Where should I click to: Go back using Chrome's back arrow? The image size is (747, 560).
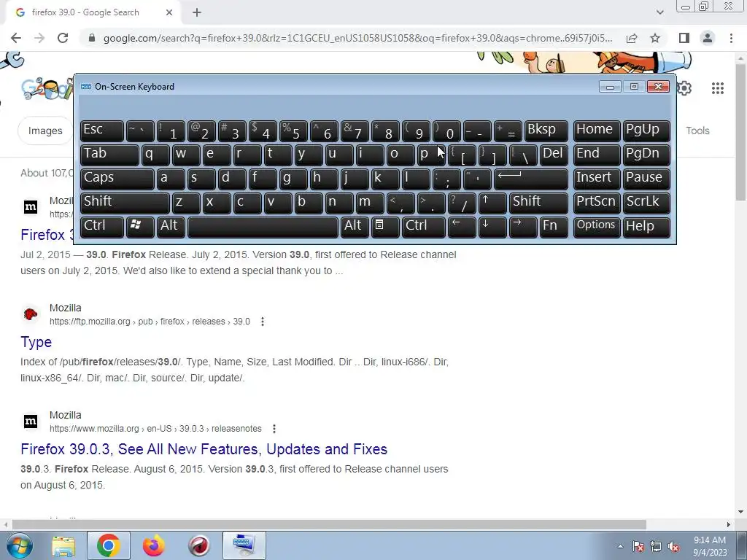pos(16,38)
